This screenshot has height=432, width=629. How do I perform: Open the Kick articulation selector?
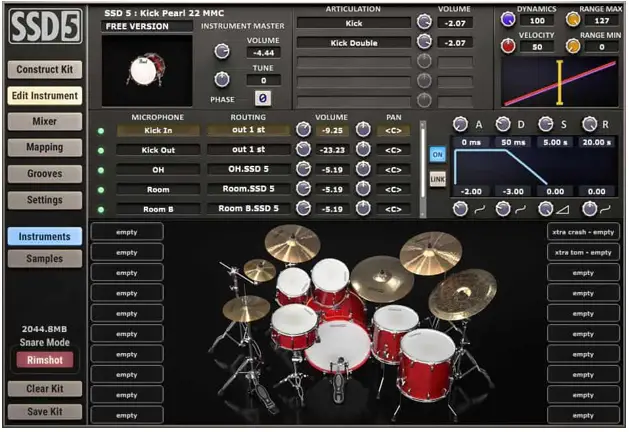pos(354,23)
